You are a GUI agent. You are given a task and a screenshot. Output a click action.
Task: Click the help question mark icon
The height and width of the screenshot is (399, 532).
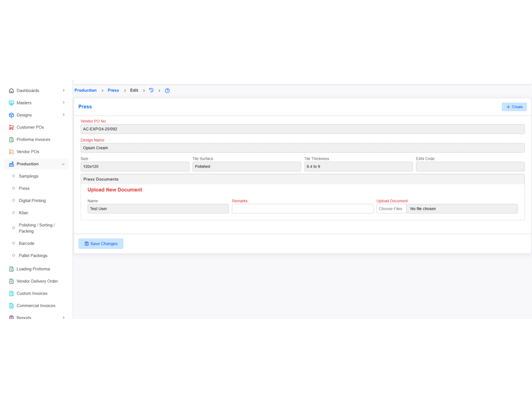pyautogui.click(x=167, y=90)
